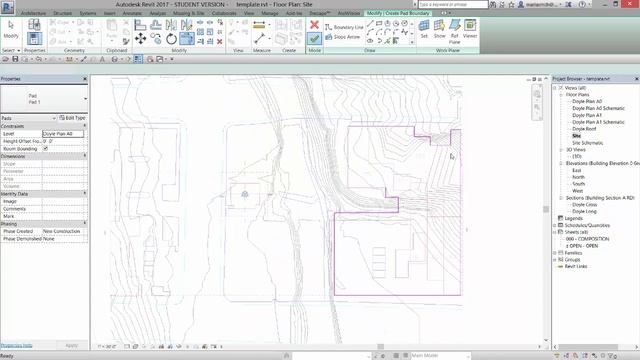
Task: Click the Set work plane icon
Action: (x=424, y=29)
